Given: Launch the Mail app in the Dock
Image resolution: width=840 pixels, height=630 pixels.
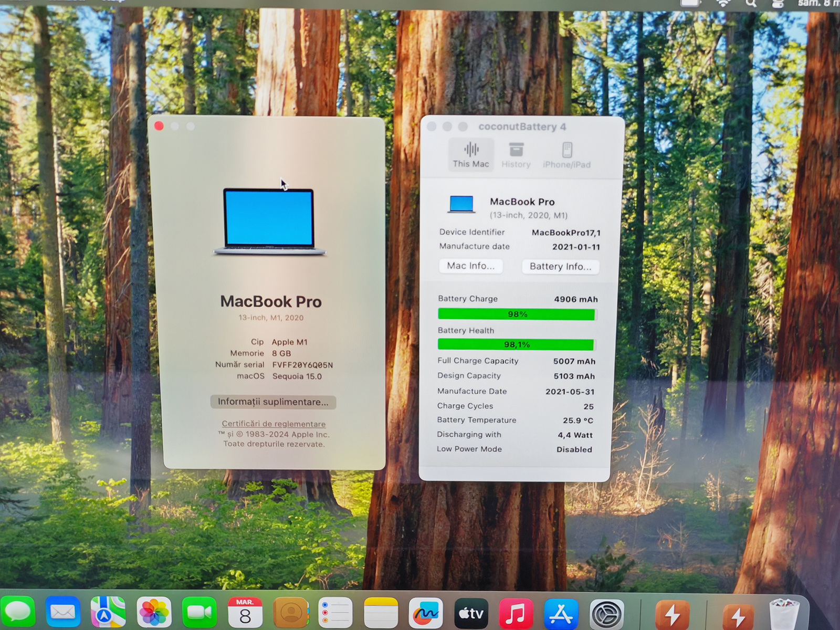Looking at the screenshot, I should 63,612.
